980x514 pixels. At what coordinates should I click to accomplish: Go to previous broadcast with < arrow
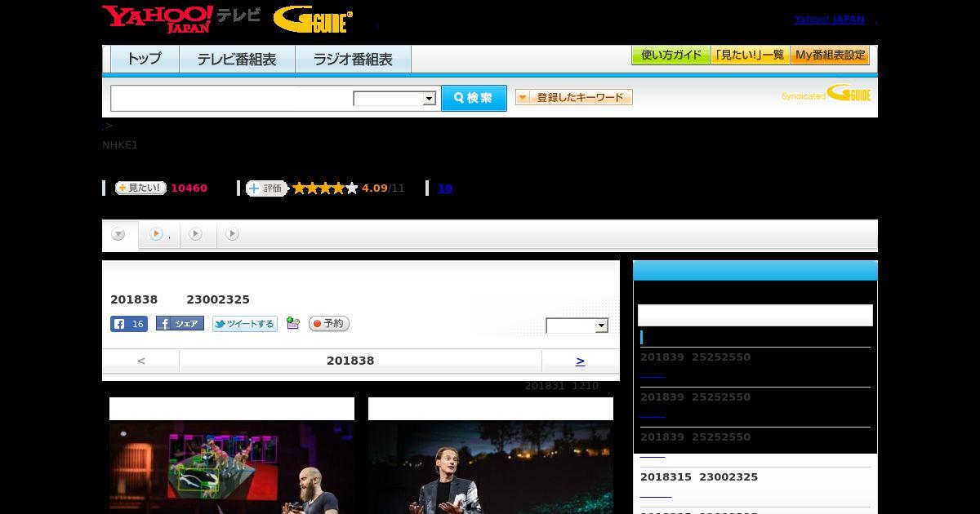141,361
